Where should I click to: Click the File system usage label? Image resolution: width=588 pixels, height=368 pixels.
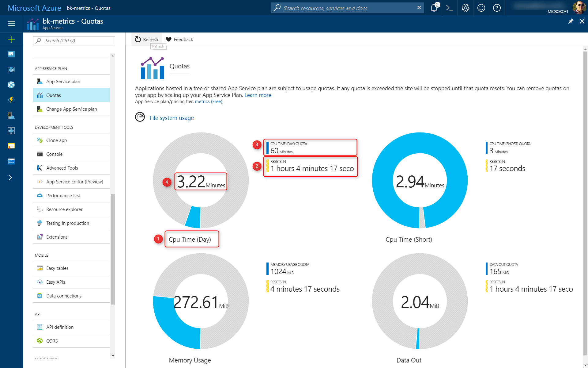pos(171,118)
